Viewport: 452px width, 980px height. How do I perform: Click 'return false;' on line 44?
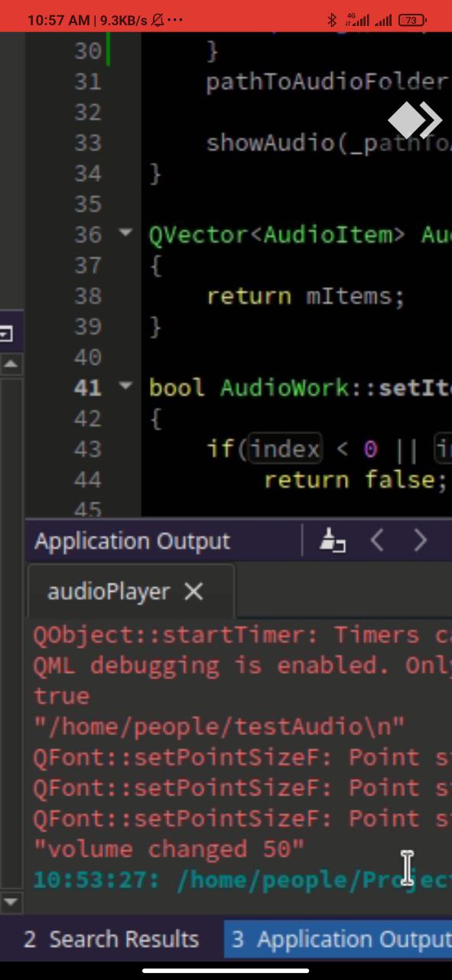[356, 480]
